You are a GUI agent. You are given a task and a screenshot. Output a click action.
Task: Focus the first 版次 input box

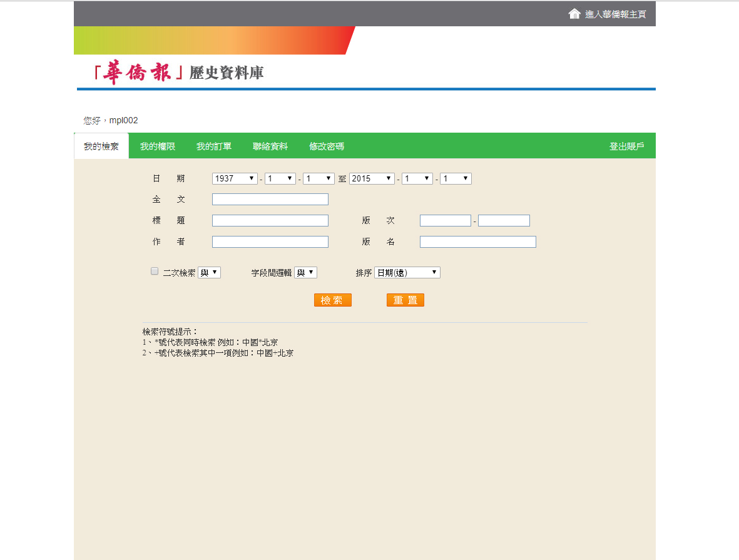point(446,221)
